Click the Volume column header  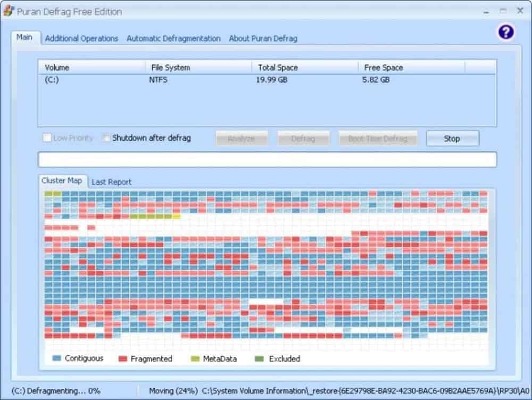coord(92,67)
